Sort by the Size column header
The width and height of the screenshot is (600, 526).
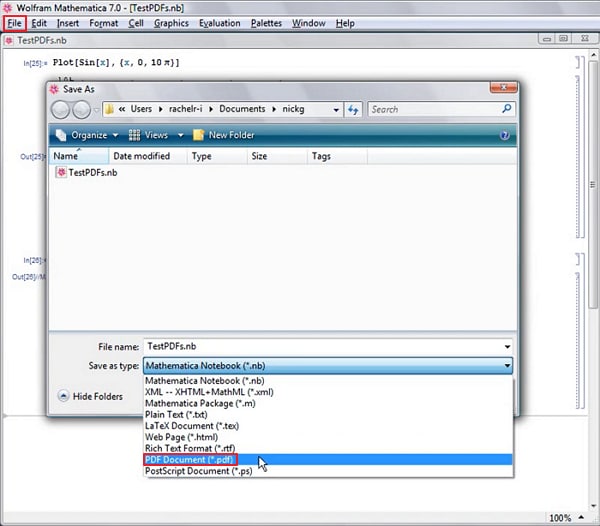[x=277, y=156]
